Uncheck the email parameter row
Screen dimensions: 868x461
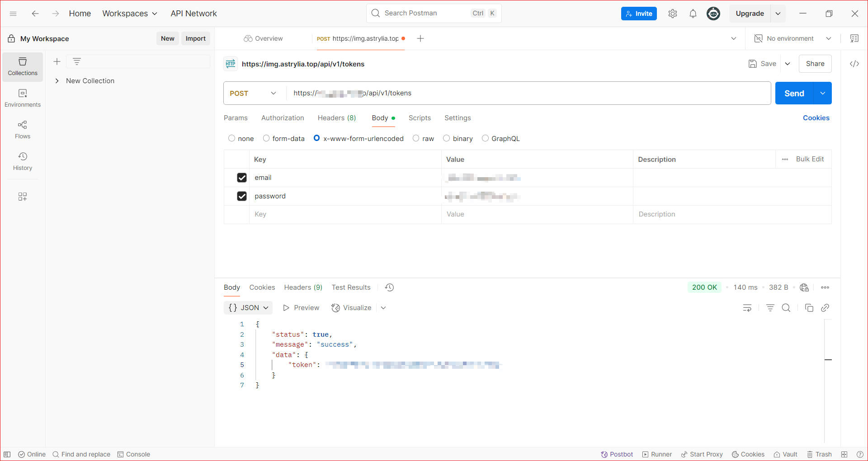click(242, 178)
